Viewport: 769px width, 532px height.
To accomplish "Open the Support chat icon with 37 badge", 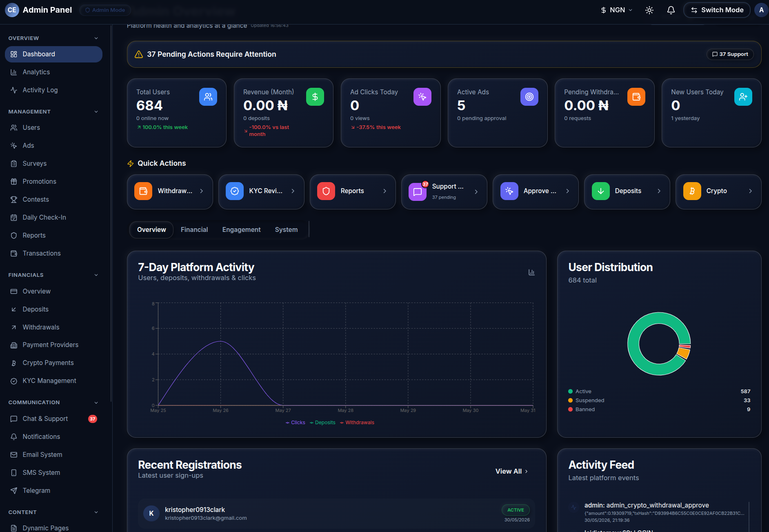I will (x=418, y=191).
